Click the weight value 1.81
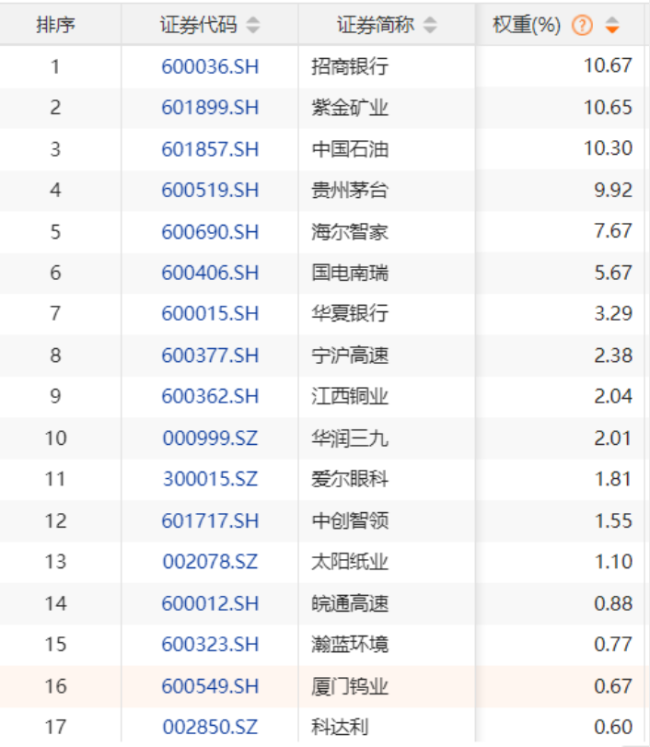650x747 pixels. click(614, 479)
